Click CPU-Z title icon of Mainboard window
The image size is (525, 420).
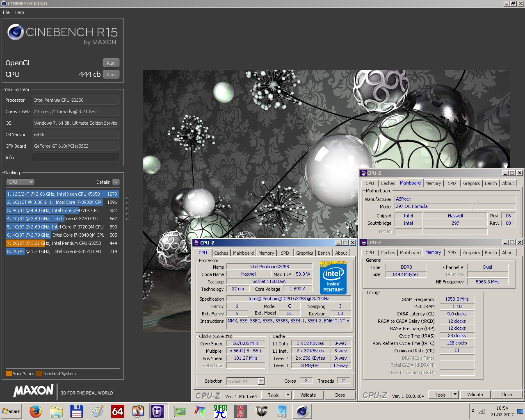click(x=363, y=173)
